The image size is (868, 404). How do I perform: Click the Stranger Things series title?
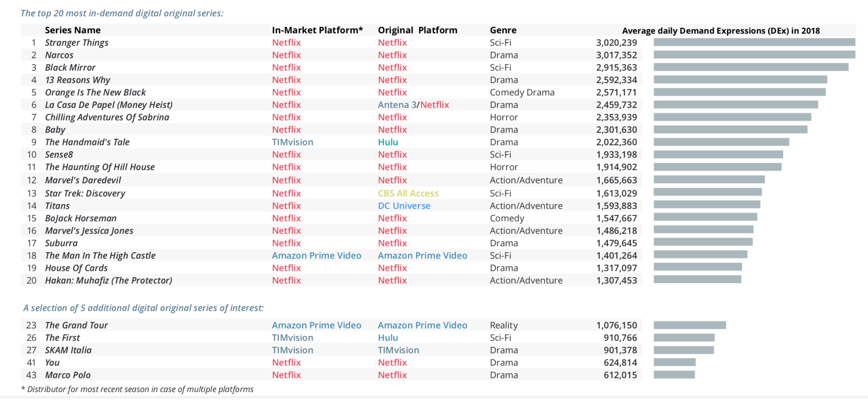click(x=77, y=43)
